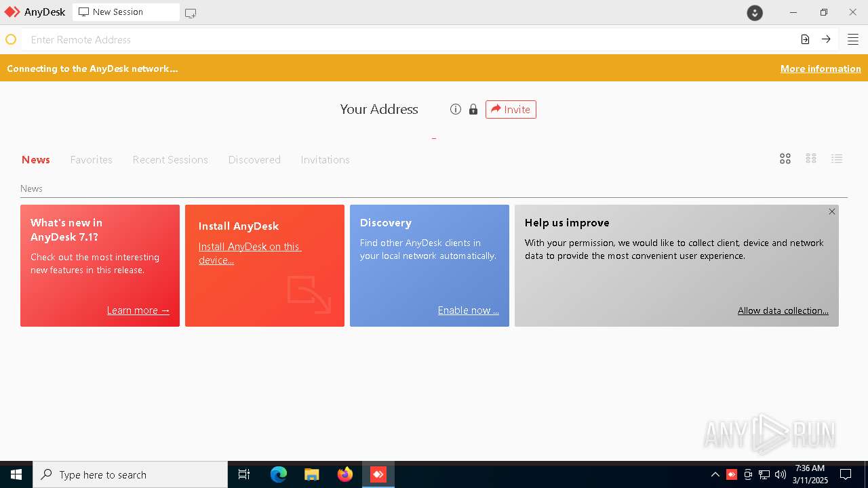Viewport: 868px width, 488px height.
Task: Click the Invite button
Action: (511, 109)
